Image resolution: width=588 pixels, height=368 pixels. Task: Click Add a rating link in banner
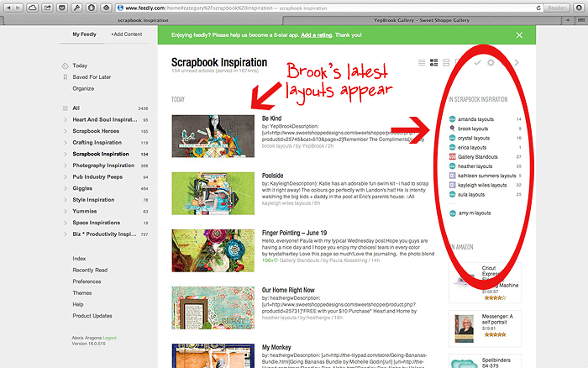tap(316, 35)
